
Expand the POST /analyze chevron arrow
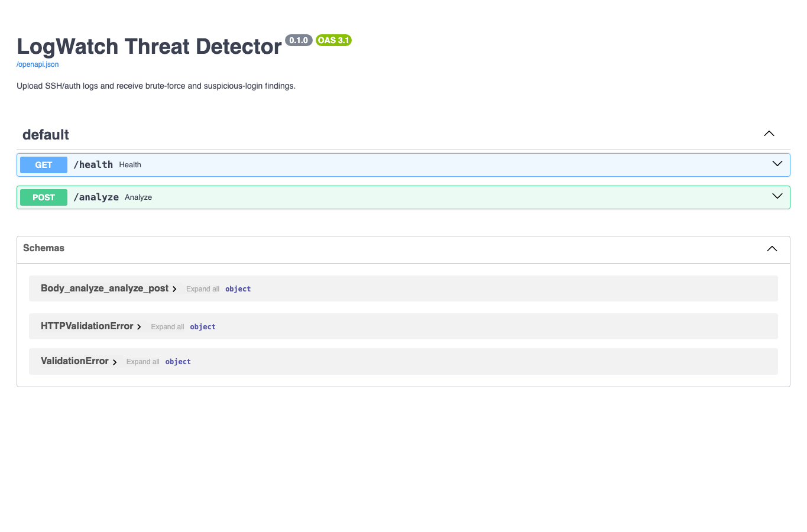777,196
